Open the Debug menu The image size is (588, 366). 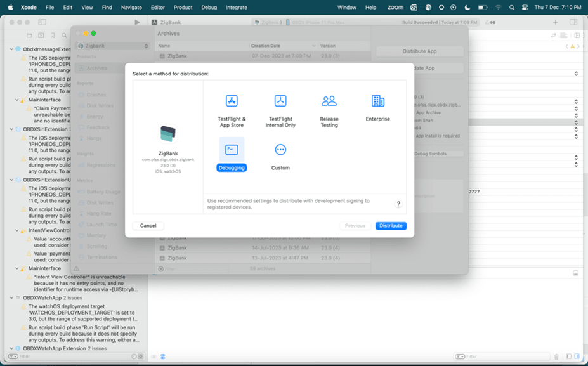[209, 7]
